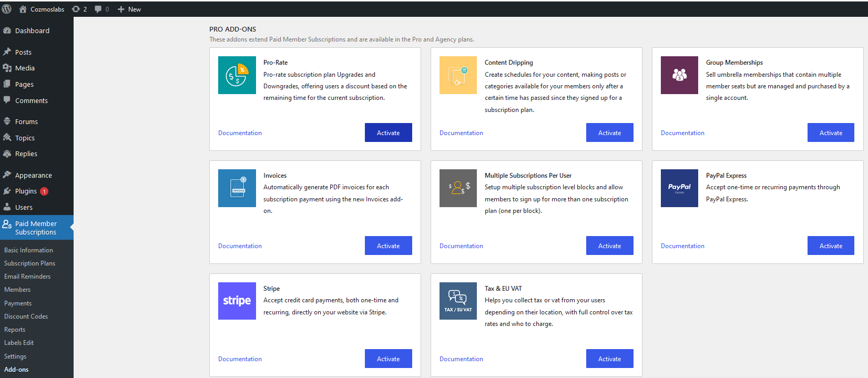Open Invoices Documentation link
This screenshot has width=868, height=378.
click(x=240, y=246)
